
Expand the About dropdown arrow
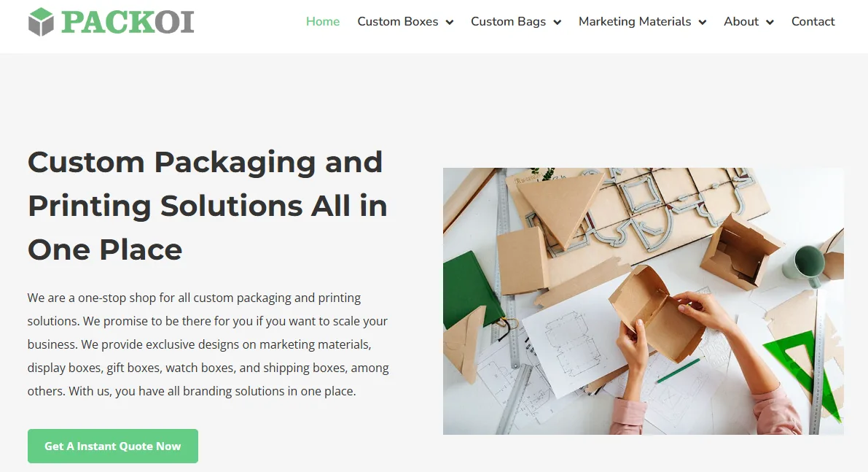coord(770,22)
